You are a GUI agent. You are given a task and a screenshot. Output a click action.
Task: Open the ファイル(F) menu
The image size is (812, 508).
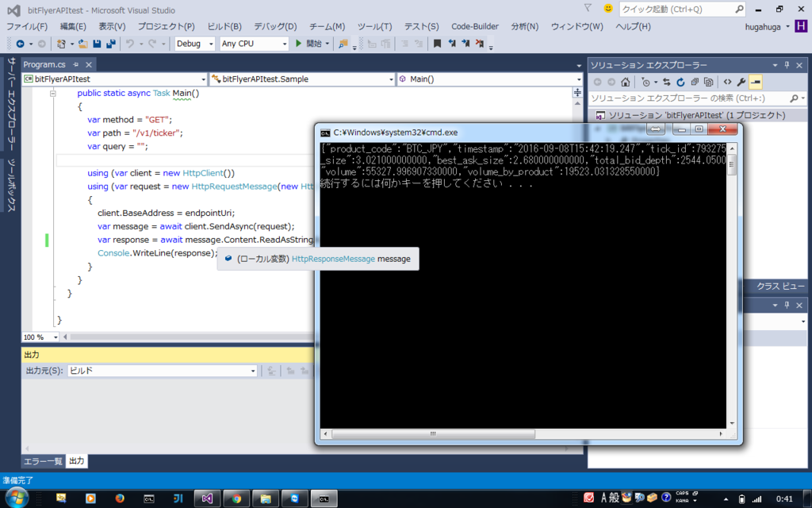point(27,26)
